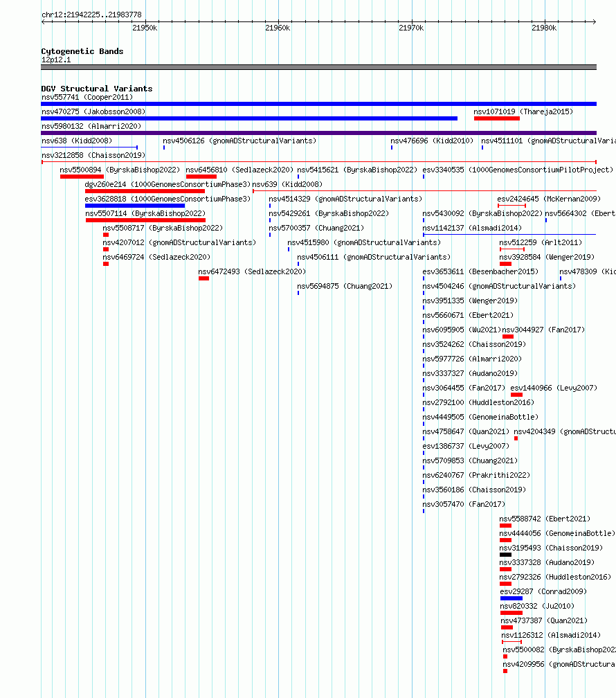Click nsv4207012 gnomADStructuralVariants label
This screenshot has height=698, width=616.
[179, 242]
